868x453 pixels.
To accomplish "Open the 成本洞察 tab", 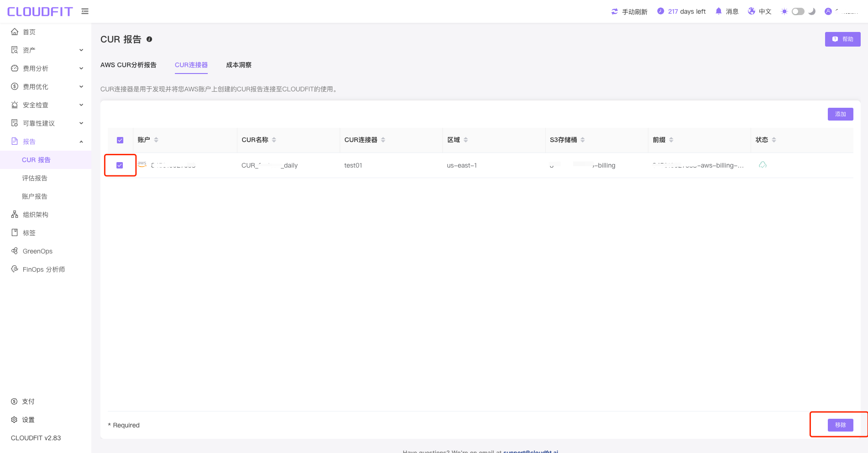I will [239, 65].
